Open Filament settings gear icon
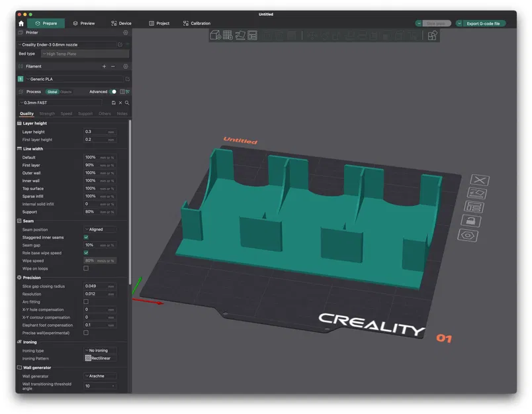532x414 pixels. [126, 66]
